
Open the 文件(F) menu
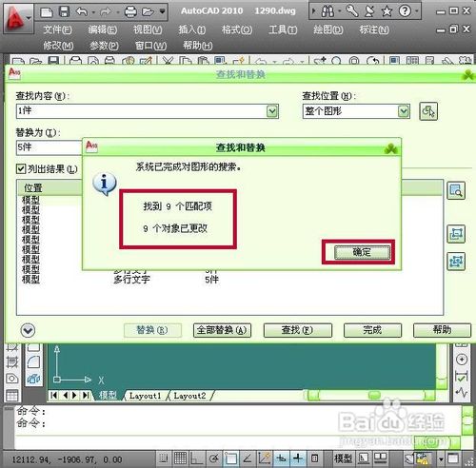point(57,30)
